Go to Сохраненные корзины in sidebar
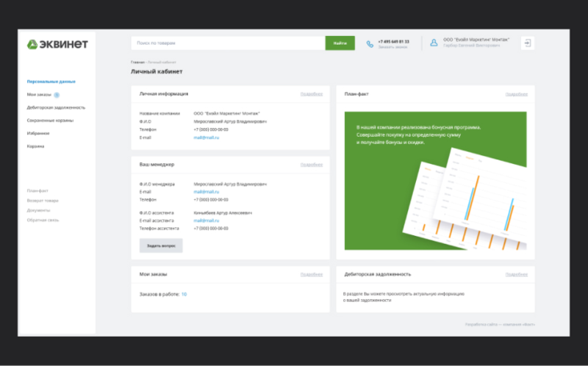This screenshot has width=588, height=366. (50, 120)
